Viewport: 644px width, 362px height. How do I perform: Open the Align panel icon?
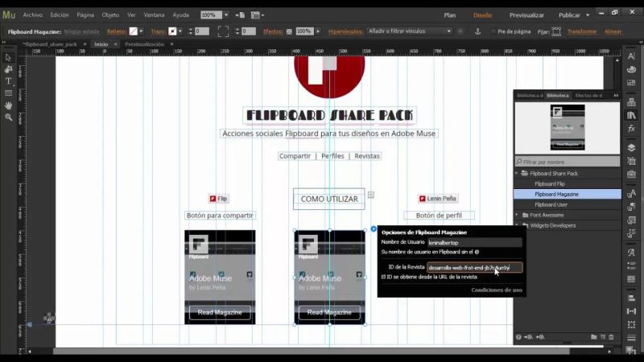pyautogui.click(x=631, y=298)
